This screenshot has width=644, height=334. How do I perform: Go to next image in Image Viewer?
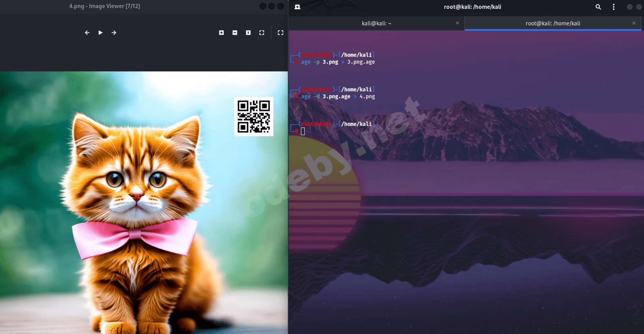point(114,33)
